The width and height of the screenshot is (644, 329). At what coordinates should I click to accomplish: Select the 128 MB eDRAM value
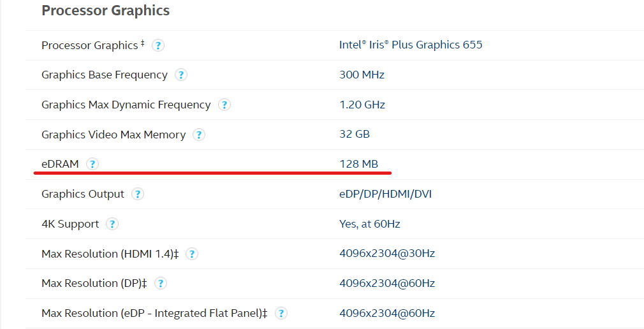pyautogui.click(x=358, y=164)
